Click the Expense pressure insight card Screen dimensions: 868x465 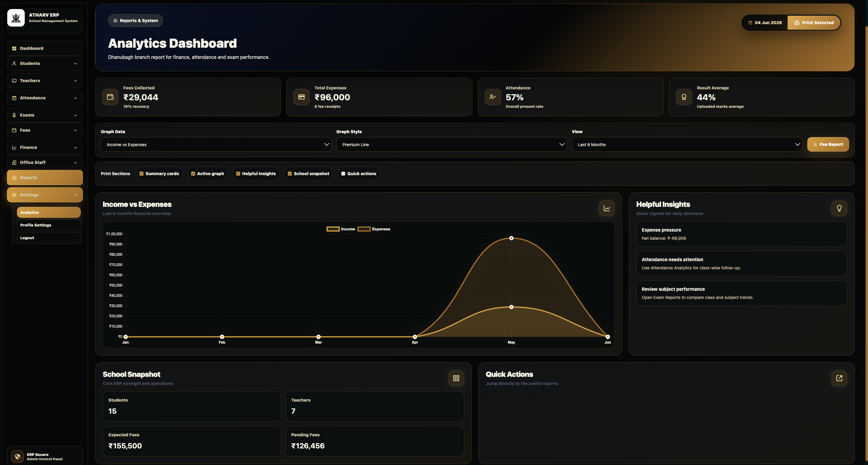coord(741,234)
